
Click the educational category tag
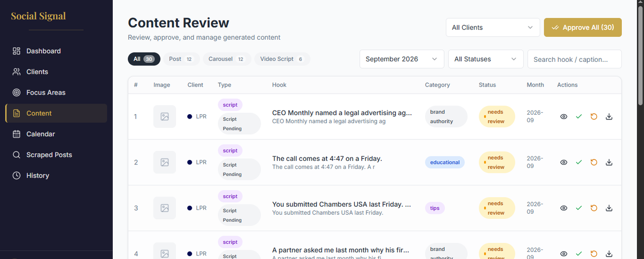point(445,162)
